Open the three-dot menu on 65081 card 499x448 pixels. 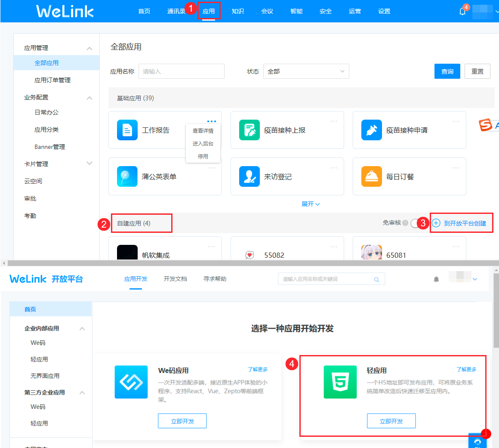pyautogui.click(x=456, y=247)
